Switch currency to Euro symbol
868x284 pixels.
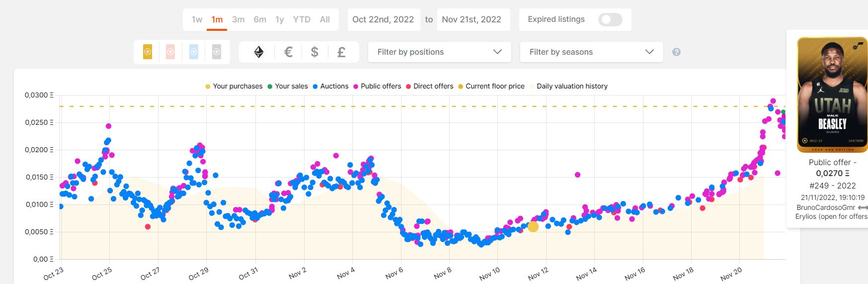288,52
